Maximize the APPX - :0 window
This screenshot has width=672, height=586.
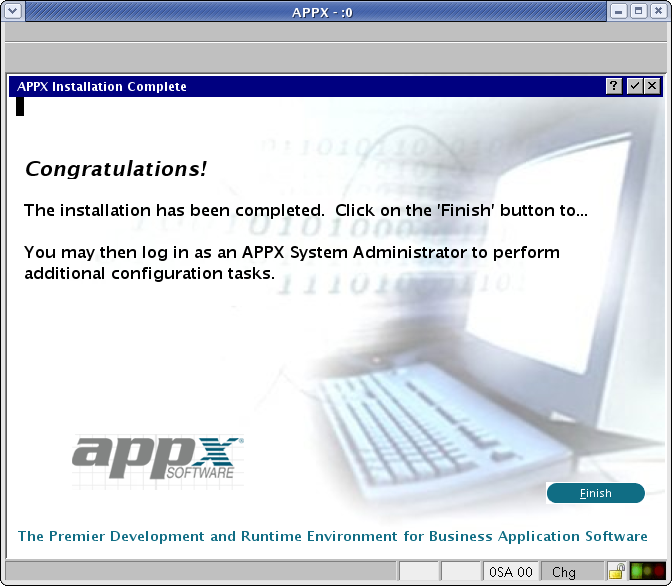point(638,12)
